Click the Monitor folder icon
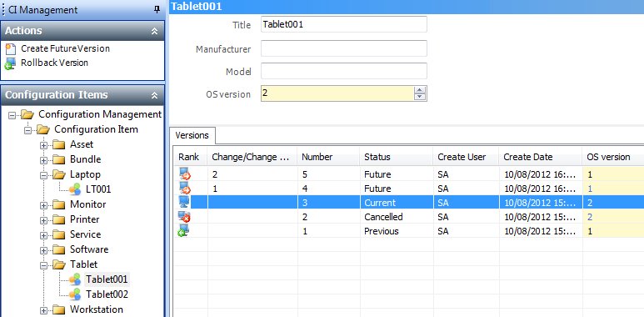 [x=59, y=204]
